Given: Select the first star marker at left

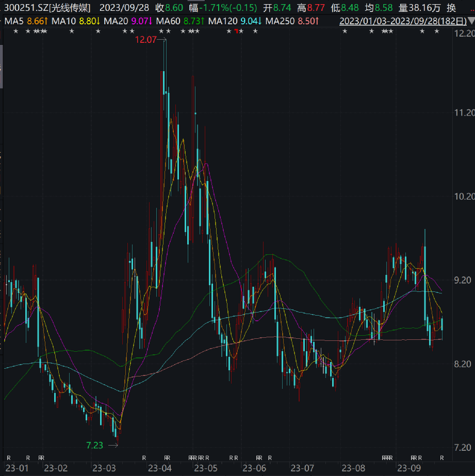Looking at the screenshot, I should coord(16,31).
